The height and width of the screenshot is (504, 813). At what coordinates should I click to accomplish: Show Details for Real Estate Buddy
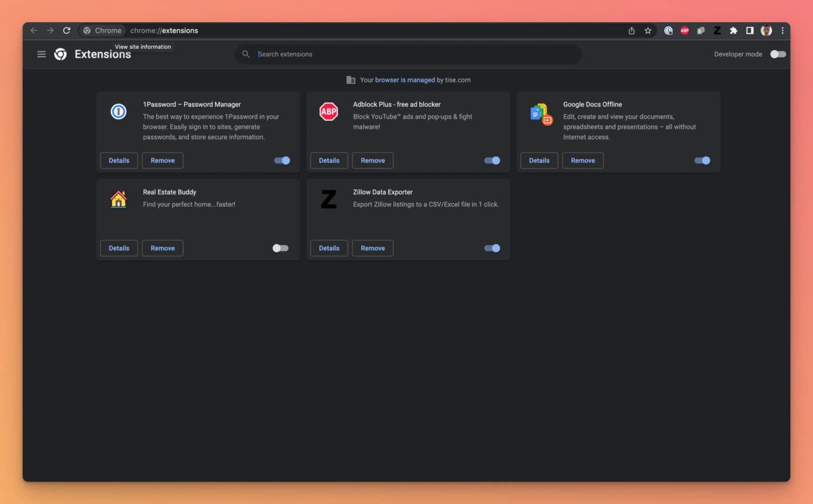point(119,248)
